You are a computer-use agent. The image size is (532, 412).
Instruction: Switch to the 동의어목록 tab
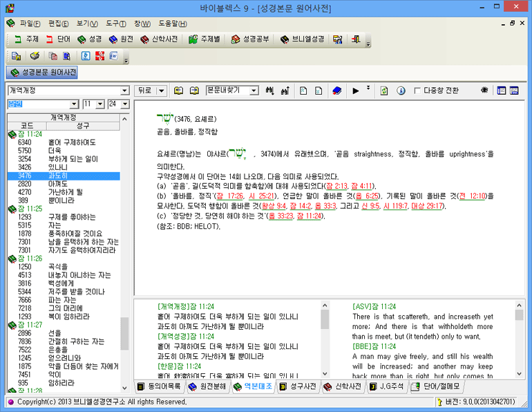click(x=160, y=386)
